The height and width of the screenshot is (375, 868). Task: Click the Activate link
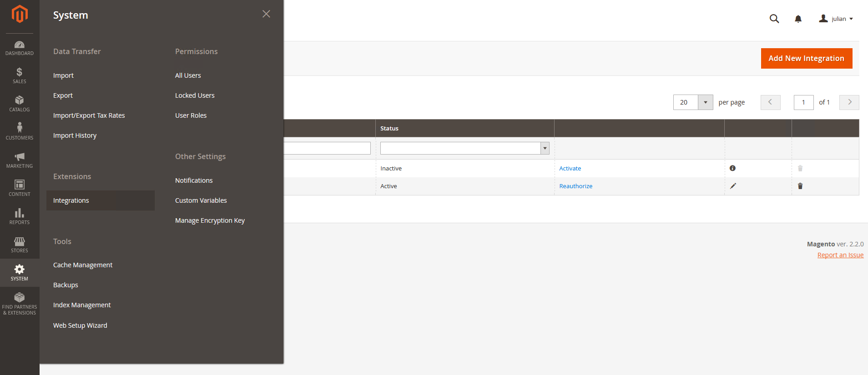click(x=570, y=168)
